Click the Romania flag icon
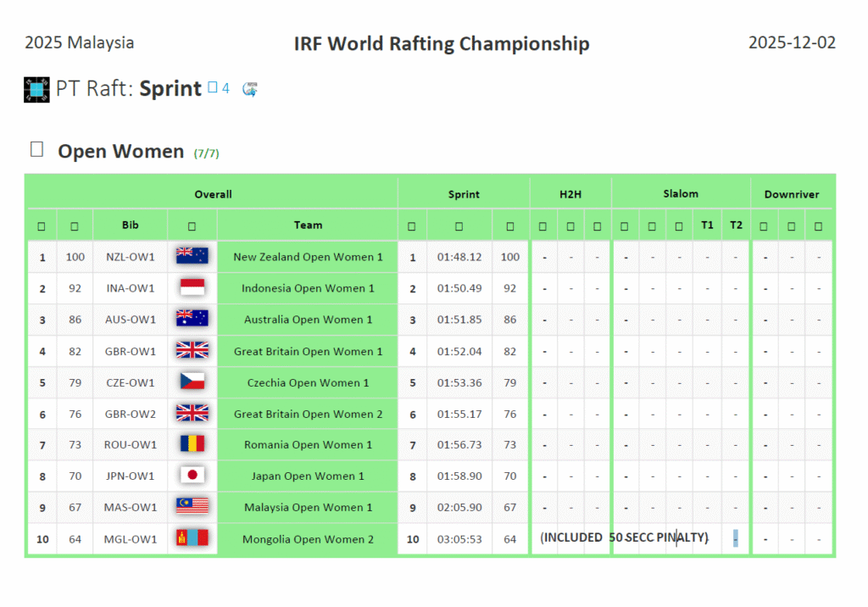The image size is (868, 607). click(x=192, y=445)
